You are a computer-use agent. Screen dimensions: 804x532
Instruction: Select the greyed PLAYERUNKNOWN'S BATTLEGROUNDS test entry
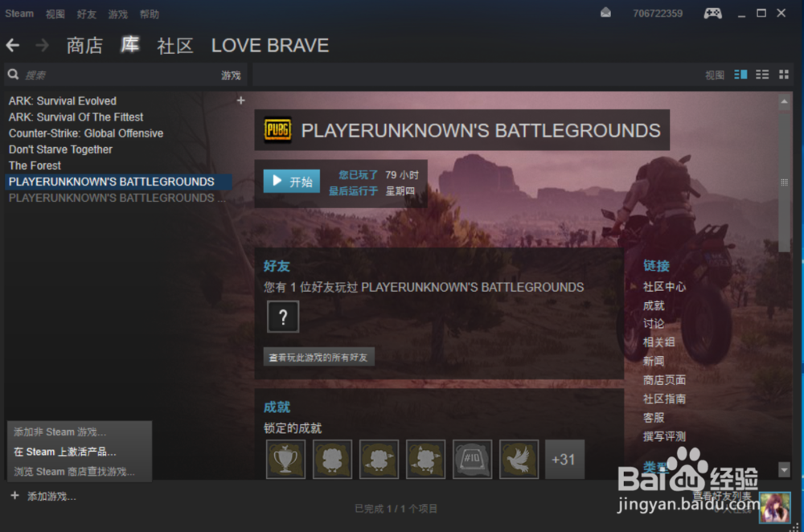point(117,198)
